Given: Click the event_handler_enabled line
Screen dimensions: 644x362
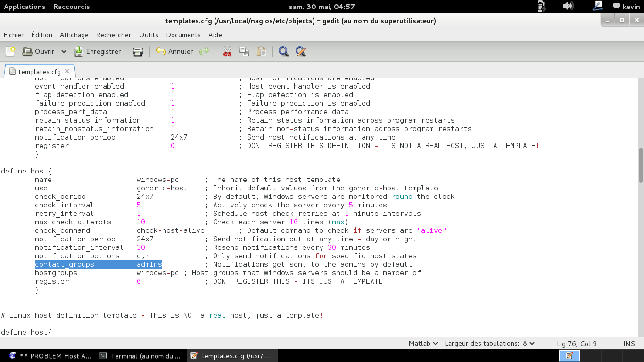Looking at the screenshot, I should (x=202, y=86).
